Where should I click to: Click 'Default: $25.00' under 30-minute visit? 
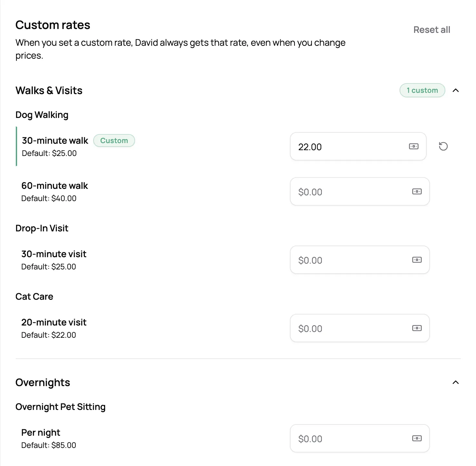point(49,267)
